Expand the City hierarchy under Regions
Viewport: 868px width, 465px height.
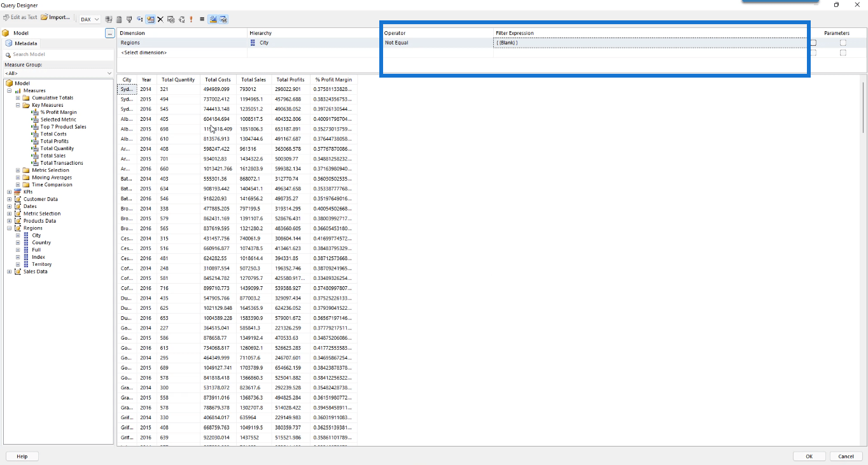[18, 235]
